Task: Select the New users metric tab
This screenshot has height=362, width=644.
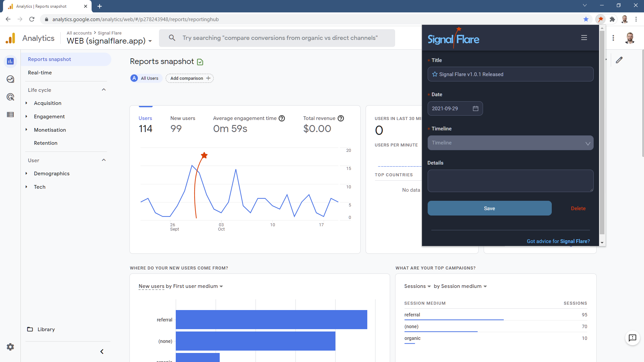Action: point(182,124)
